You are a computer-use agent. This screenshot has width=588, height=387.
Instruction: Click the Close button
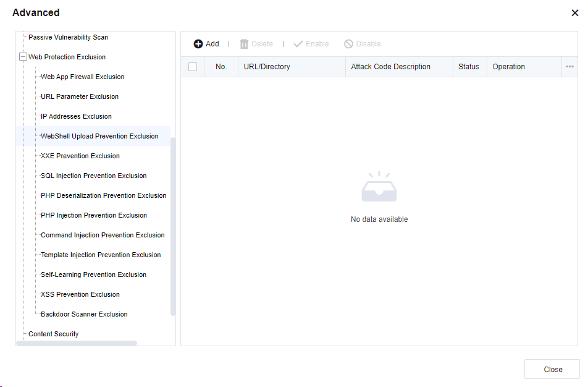[x=552, y=369]
